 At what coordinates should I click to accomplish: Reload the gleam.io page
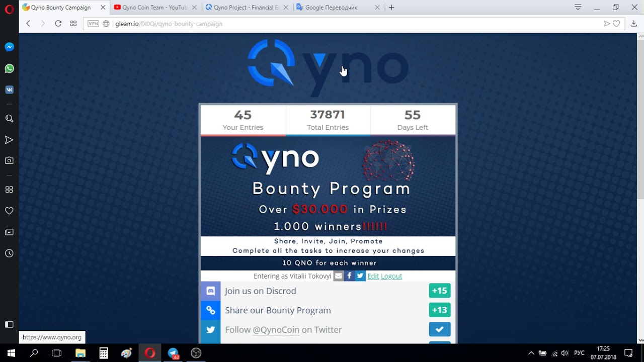(x=58, y=24)
